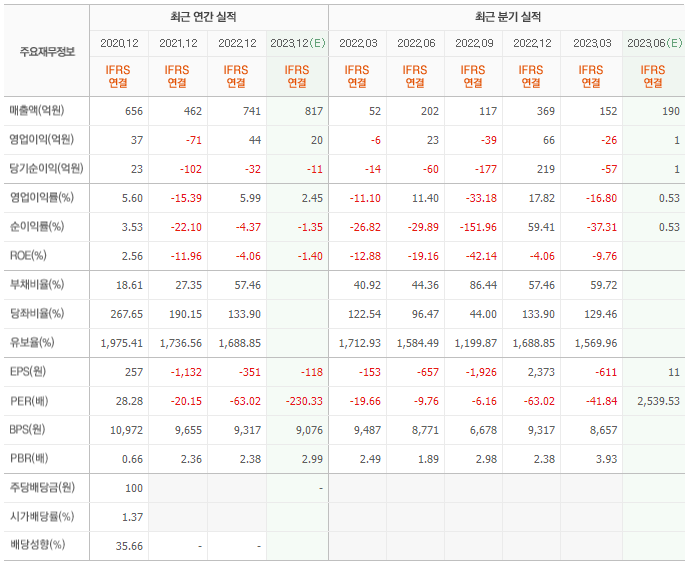This screenshot has width=690, height=564.
Task: Click the PBR(배) row label
Action: 29,459
